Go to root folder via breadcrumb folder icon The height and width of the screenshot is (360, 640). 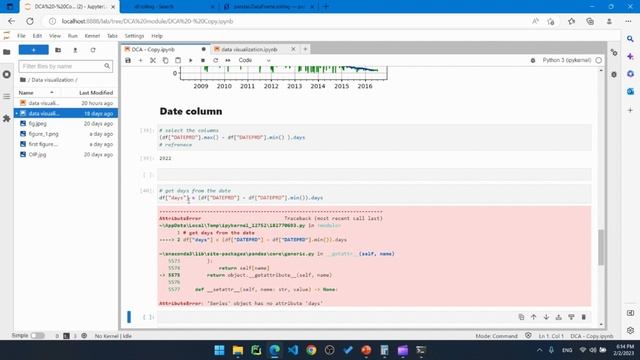(23, 80)
